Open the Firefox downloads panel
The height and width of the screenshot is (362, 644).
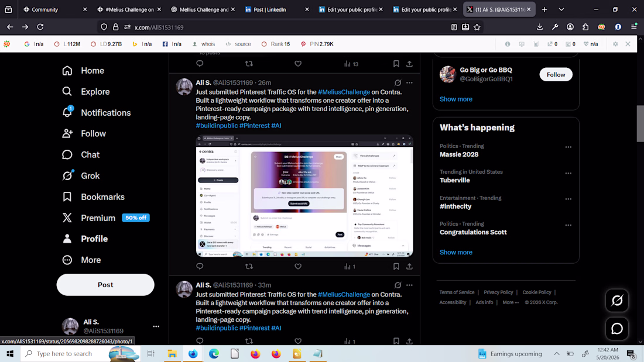540,27
